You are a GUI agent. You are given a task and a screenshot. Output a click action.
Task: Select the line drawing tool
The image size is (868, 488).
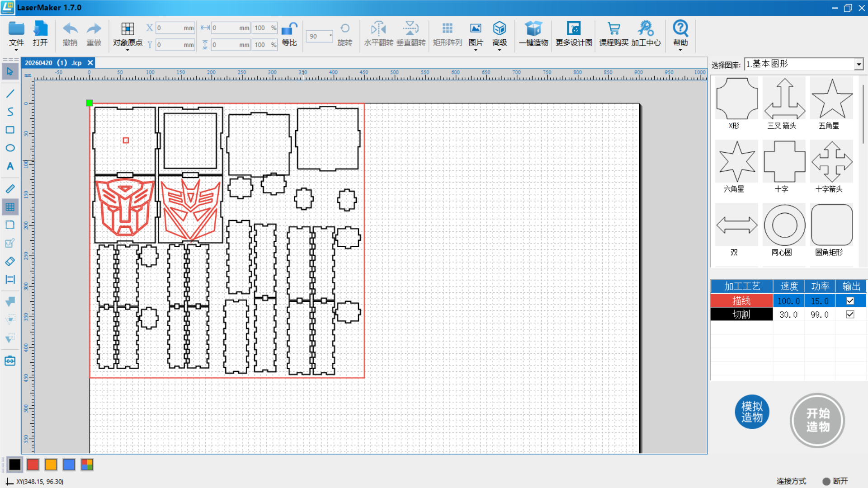pos(10,94)
